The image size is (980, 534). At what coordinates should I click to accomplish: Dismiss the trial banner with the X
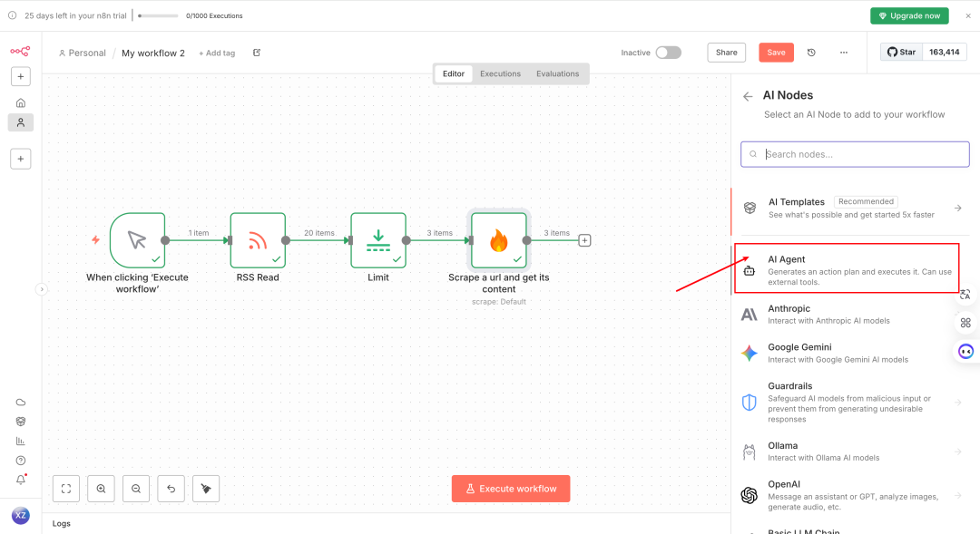(968, 15)
